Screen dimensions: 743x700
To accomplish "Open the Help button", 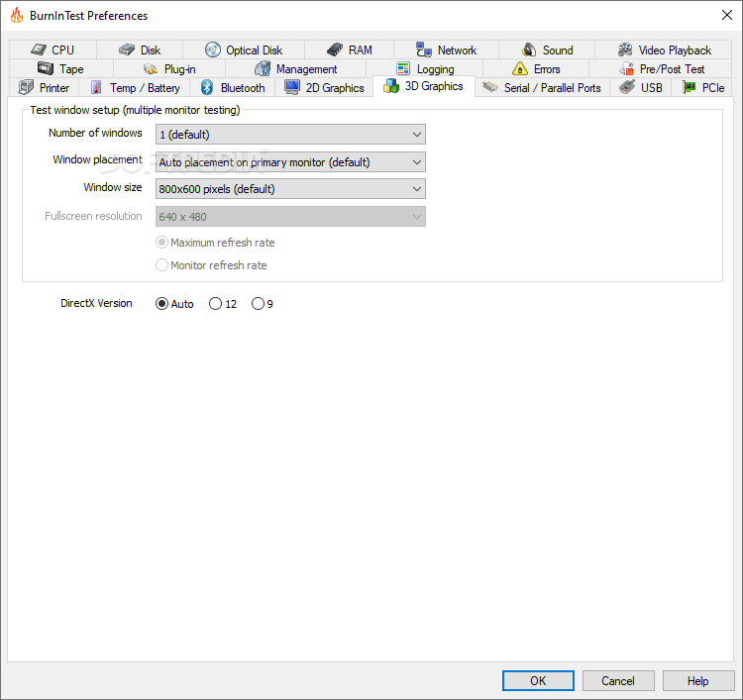I will point(698,680).
